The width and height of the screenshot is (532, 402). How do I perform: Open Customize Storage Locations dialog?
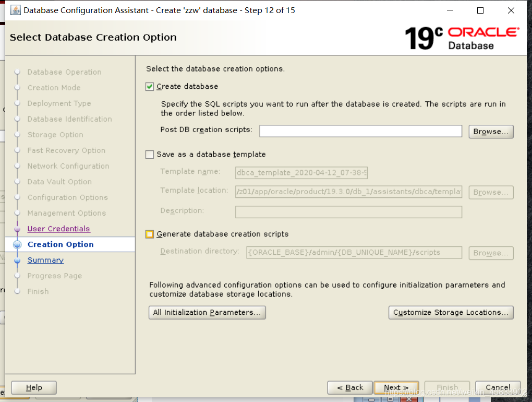point(451,312)
